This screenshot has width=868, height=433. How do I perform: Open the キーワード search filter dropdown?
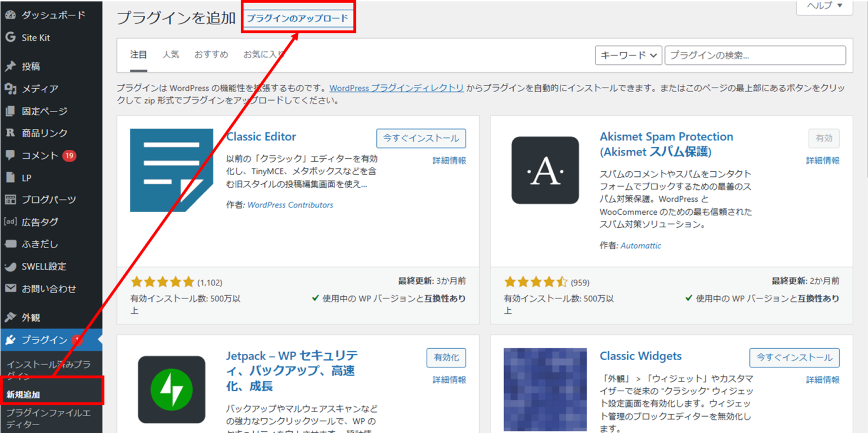pos(627,55)
